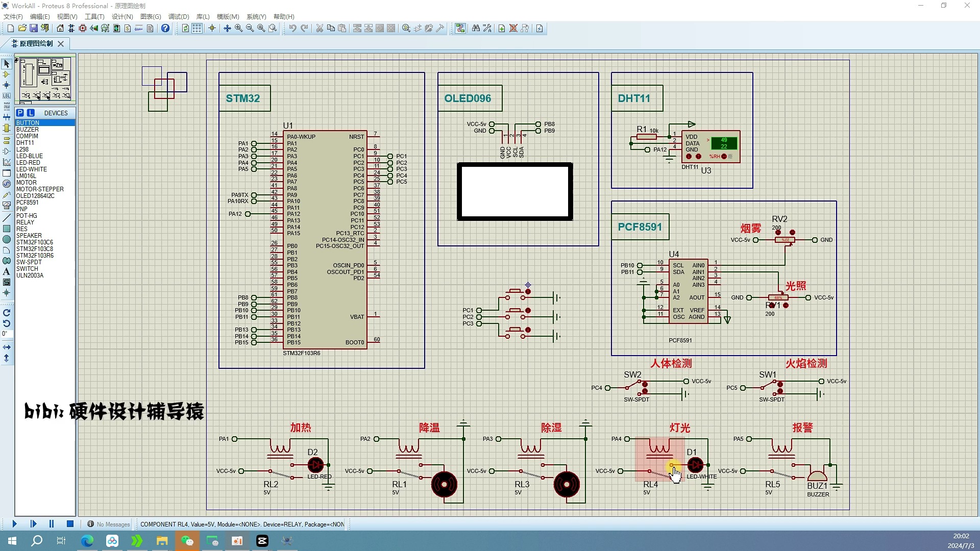Stop the simulation
980x551 pixels.
pyautogui.click(x=70, y=524)
